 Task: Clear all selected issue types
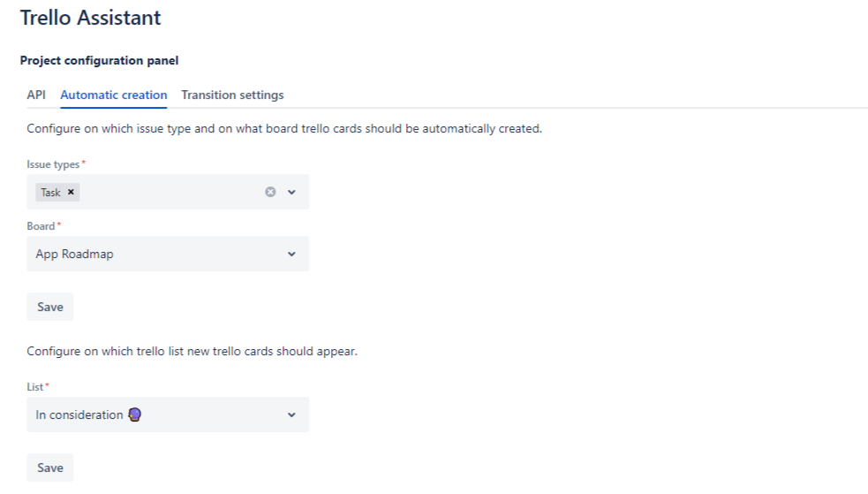(271, 192)
